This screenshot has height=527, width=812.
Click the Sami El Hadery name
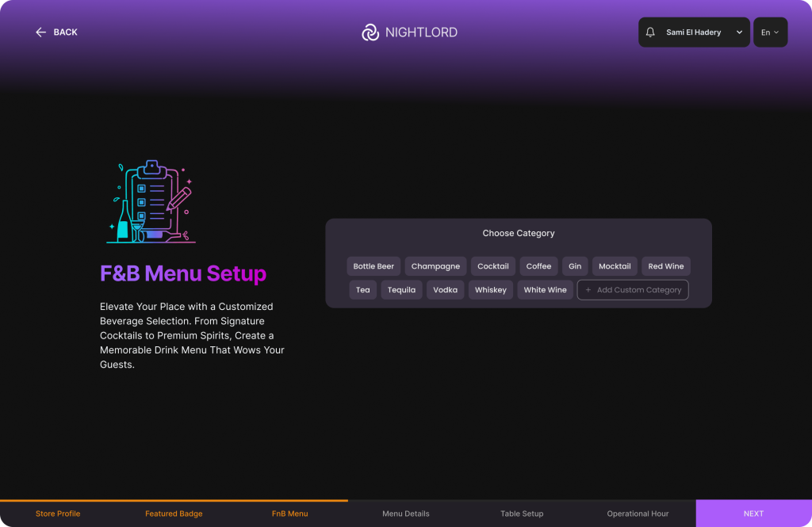[693, 32]
